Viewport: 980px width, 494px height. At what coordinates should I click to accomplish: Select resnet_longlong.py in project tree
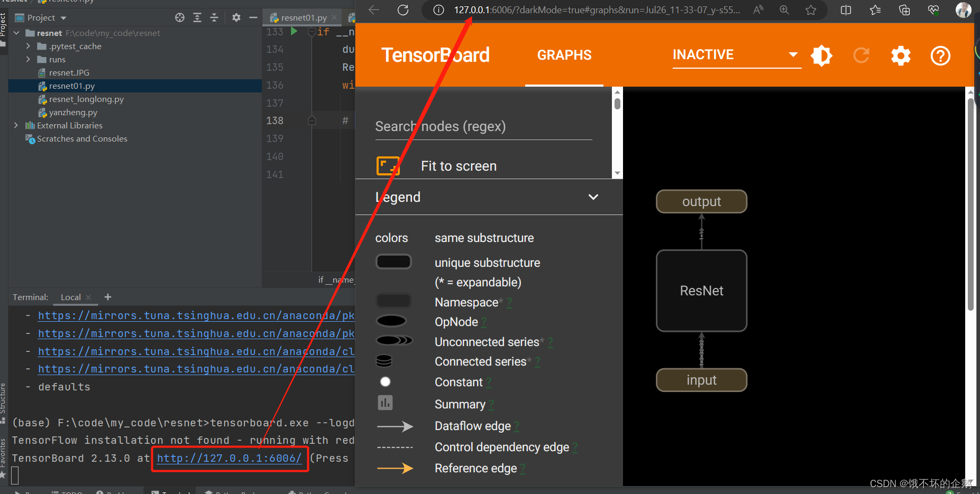point(86,99)
